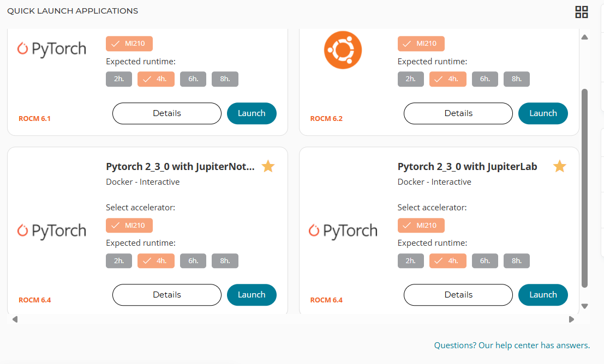
Task: Open Details for Pytorch 2_3_0 with JupiterNot...
Action: click(x=167, y=295)
